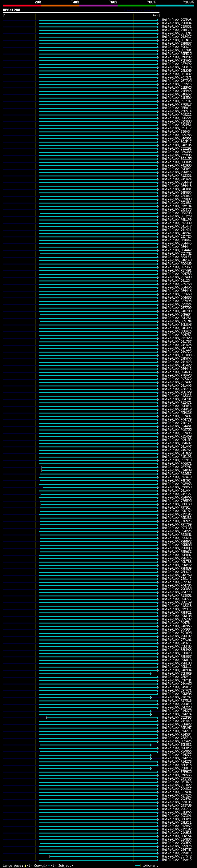
Task: Open hit UniRef100_Q575T2
Action: point(177,856)
